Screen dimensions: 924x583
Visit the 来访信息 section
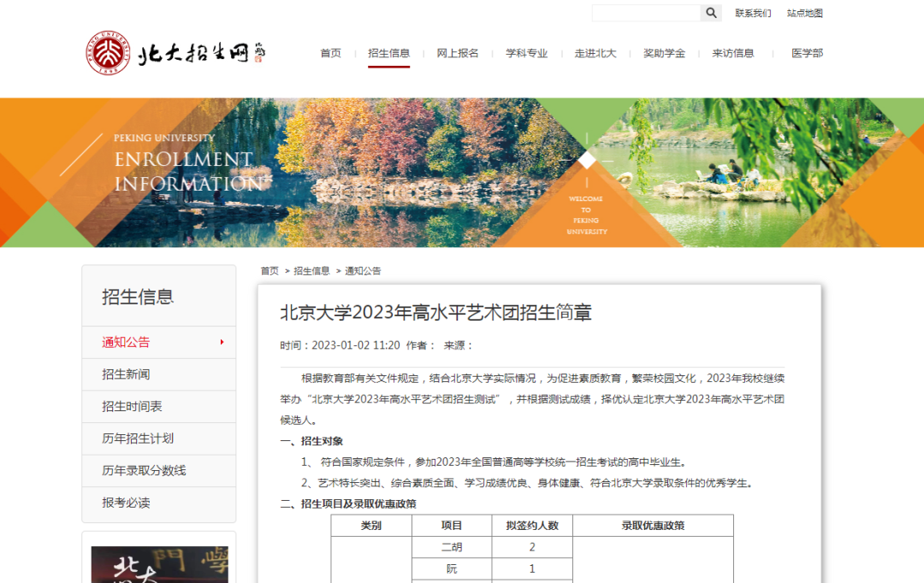tap(733, 52)
